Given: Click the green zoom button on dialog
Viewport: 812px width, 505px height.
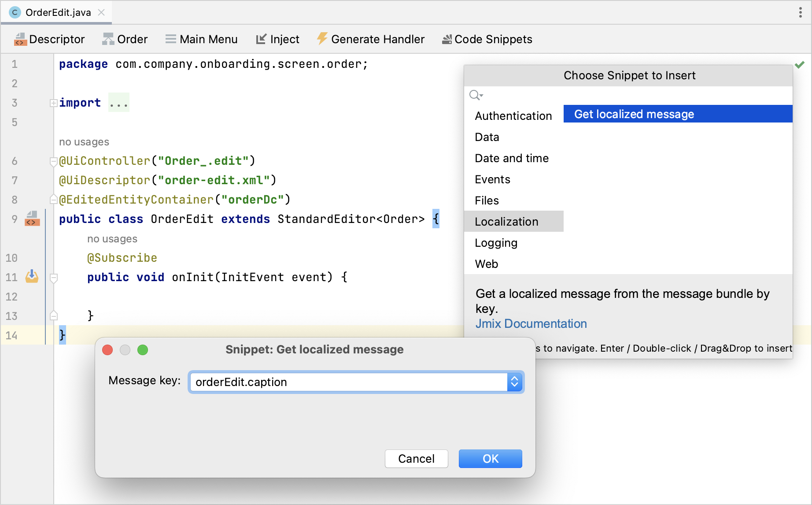Looking at the screenshot, I should coord(143,350).
